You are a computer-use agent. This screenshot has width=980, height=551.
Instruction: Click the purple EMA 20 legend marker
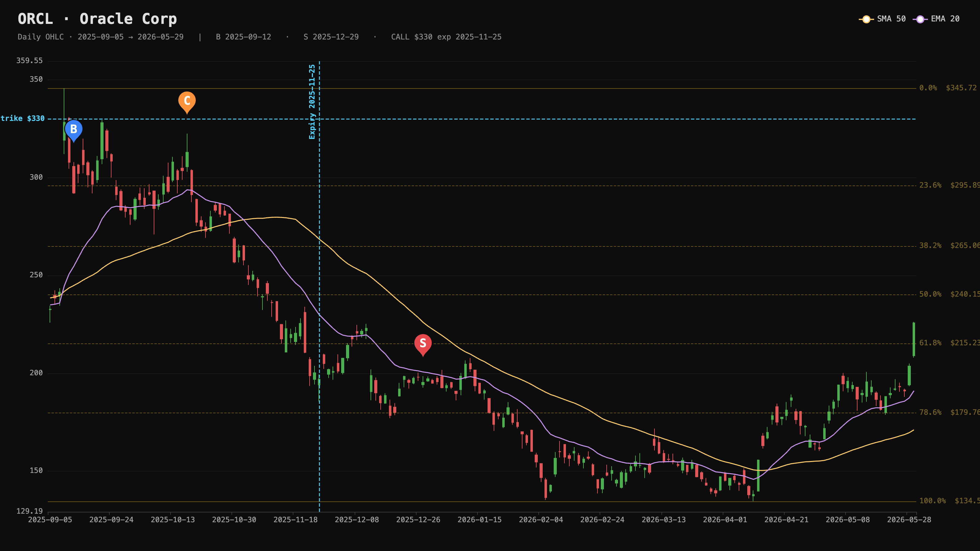point(920,19)
